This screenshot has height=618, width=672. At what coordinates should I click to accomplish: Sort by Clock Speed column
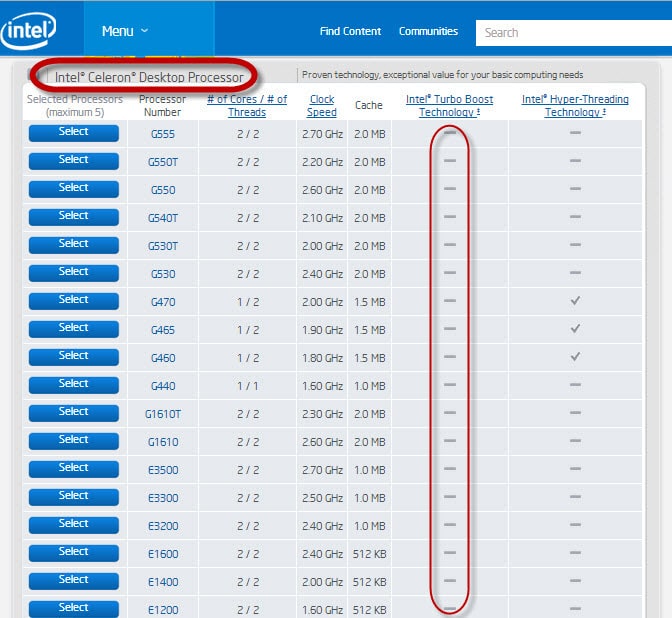322,106
